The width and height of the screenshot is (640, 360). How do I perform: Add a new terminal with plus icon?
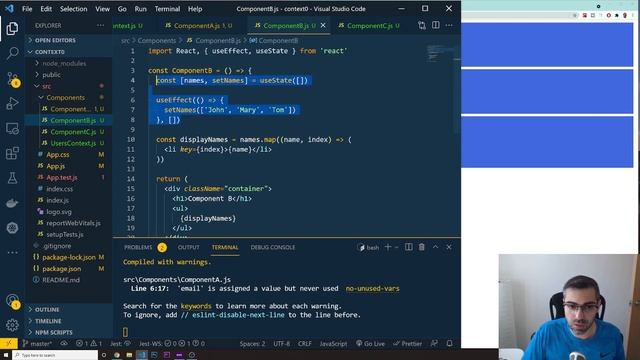click(388, 247)
